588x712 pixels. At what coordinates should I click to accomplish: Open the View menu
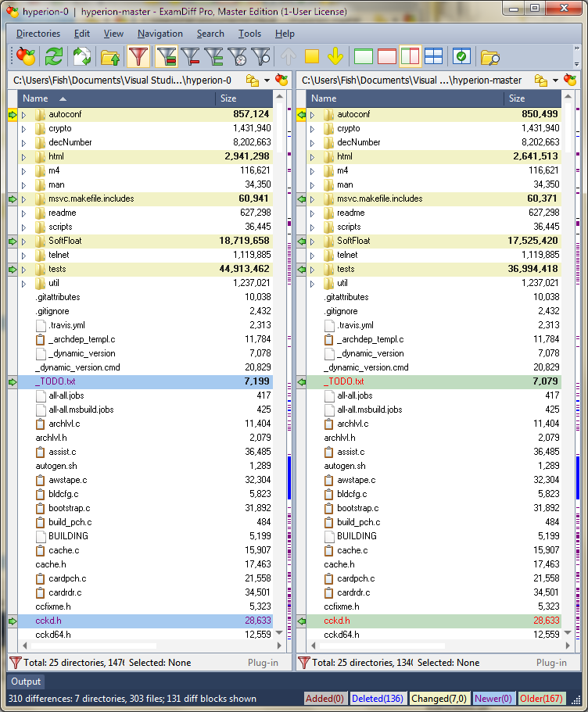tap(113, 34)
